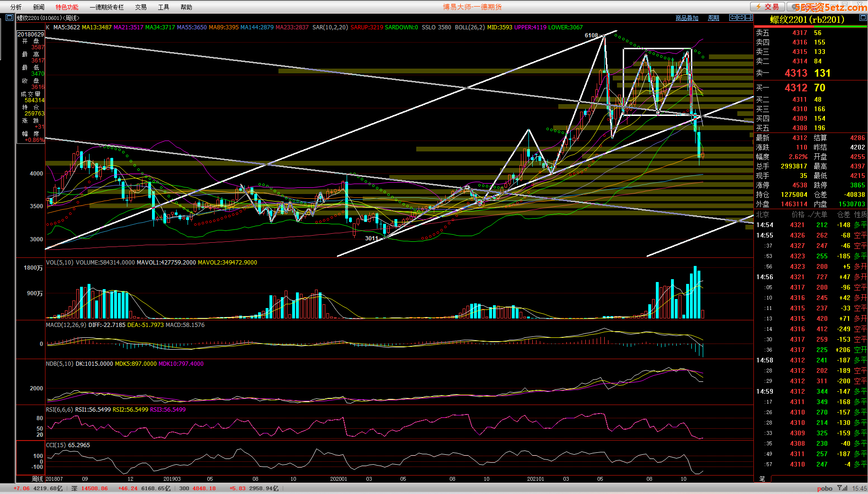Image resolution: width=868 pixels, height=494 pixels.
Task: Maximize the quote panel via square icon
Action: 863,18
